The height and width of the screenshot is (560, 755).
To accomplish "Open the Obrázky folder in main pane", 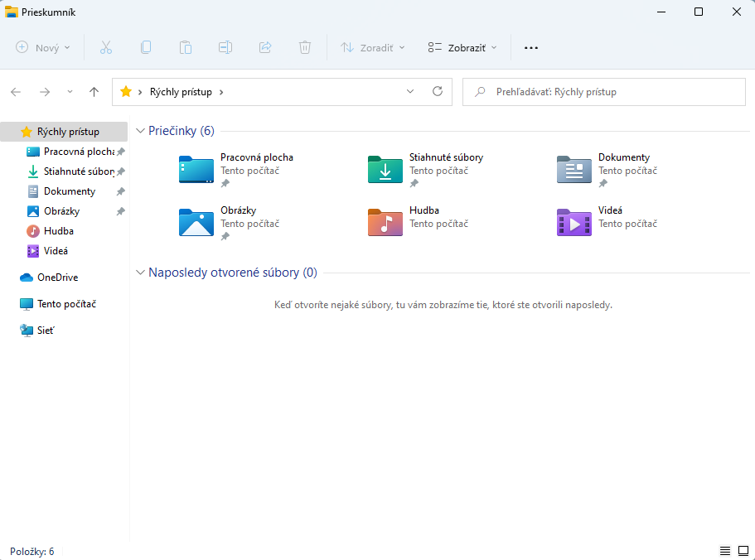I will pos(196,222).
